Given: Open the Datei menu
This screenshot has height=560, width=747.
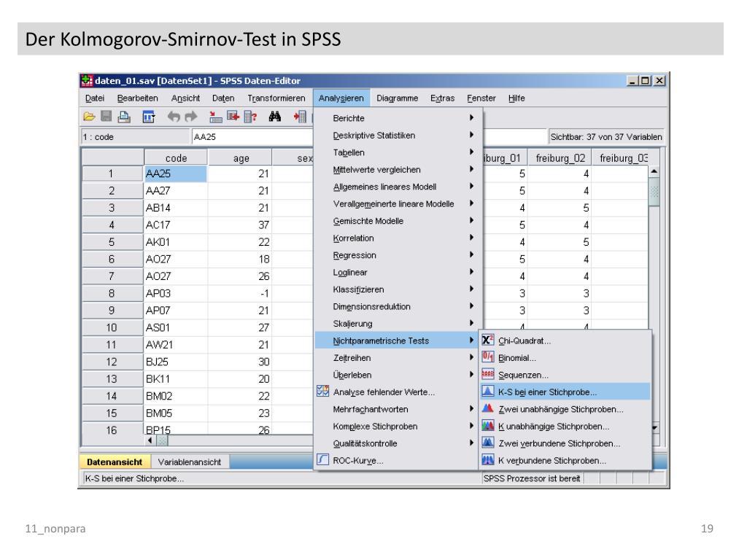Looking at the screenshot, I should [95, 98].
